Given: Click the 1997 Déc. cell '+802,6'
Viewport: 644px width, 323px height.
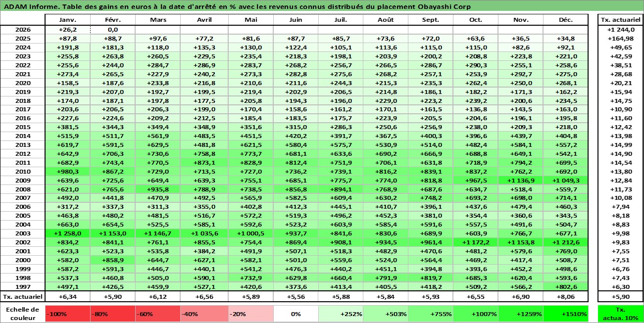Looking at the screenshot, I should 566,287.
